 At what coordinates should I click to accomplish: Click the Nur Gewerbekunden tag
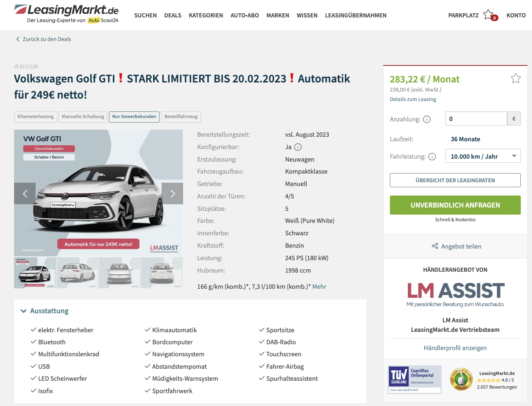tap(134, 117)
